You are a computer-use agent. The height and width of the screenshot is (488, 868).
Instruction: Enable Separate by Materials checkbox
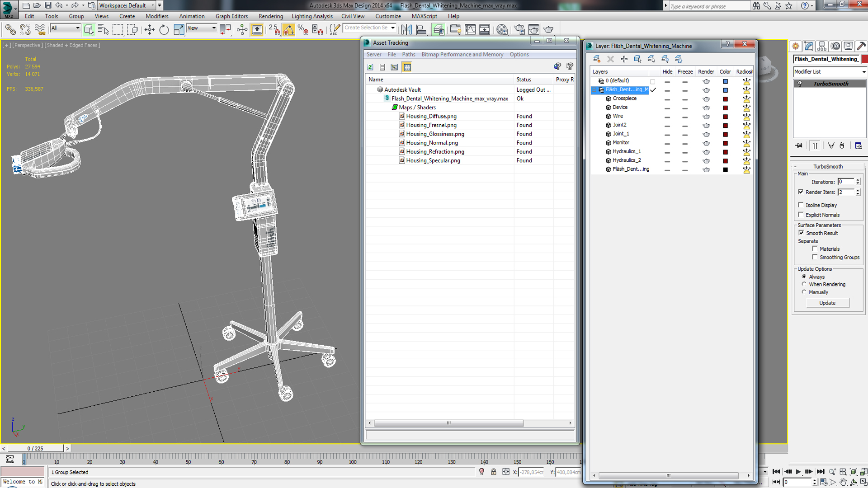tap(815, 249)
